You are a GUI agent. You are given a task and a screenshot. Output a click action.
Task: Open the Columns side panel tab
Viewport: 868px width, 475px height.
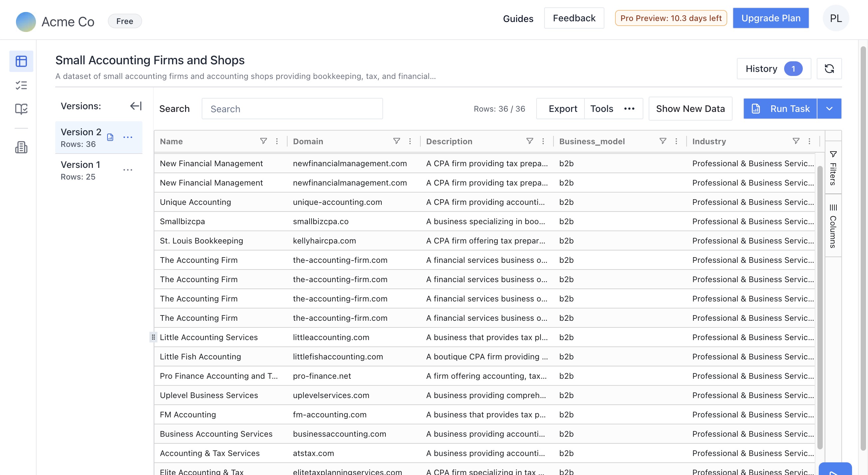[x=833, y=226]
